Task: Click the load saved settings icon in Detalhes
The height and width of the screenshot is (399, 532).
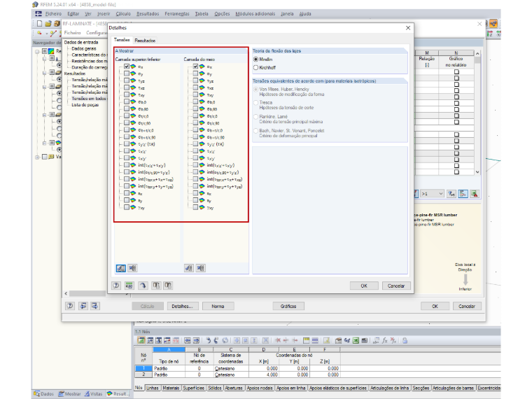Action: [155, 286]
